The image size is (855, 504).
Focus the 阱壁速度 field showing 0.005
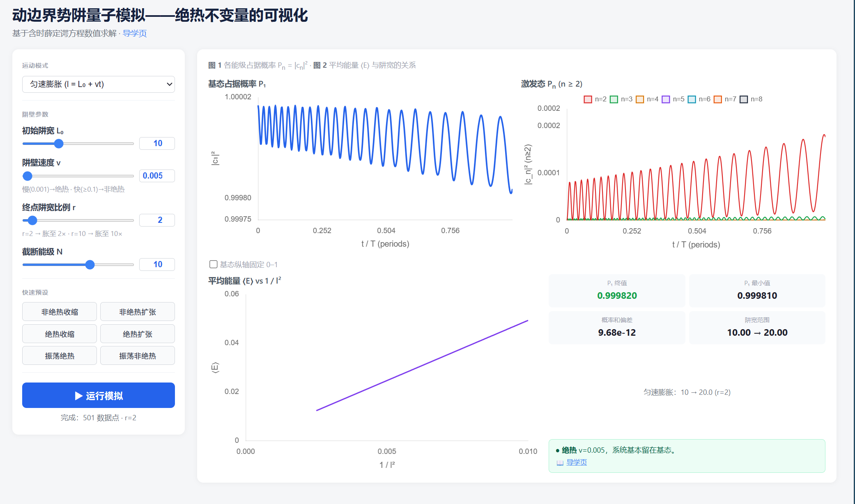click(157, 176)
